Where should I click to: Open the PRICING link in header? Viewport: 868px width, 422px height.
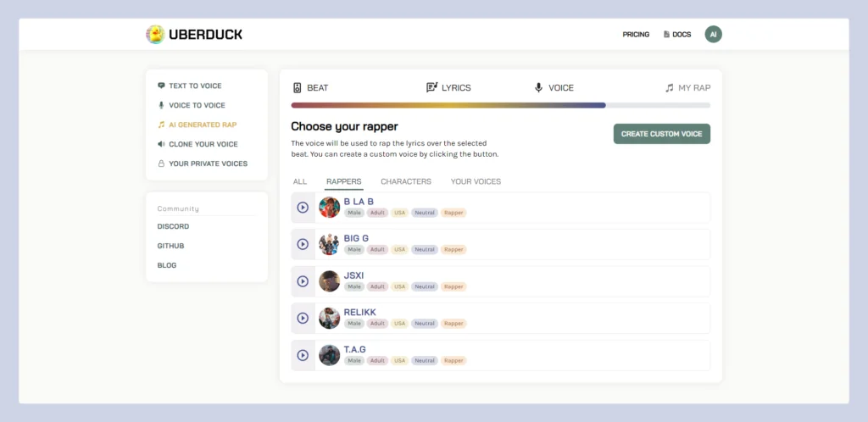636,34
